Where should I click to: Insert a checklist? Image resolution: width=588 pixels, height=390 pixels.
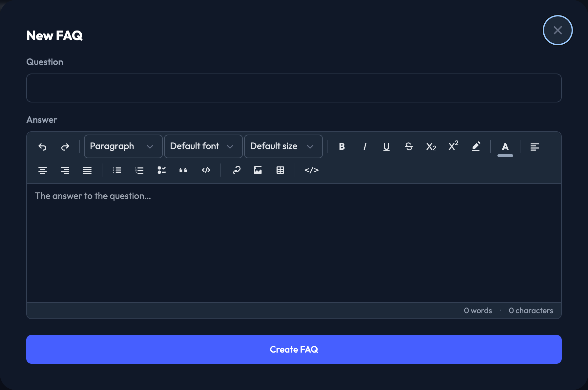click(161, 170)
